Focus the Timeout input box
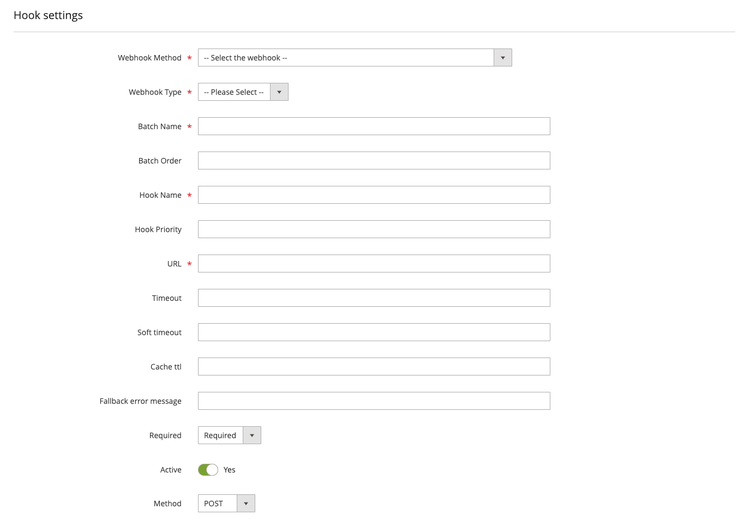750x527 pixels. [x=374, y=298]
